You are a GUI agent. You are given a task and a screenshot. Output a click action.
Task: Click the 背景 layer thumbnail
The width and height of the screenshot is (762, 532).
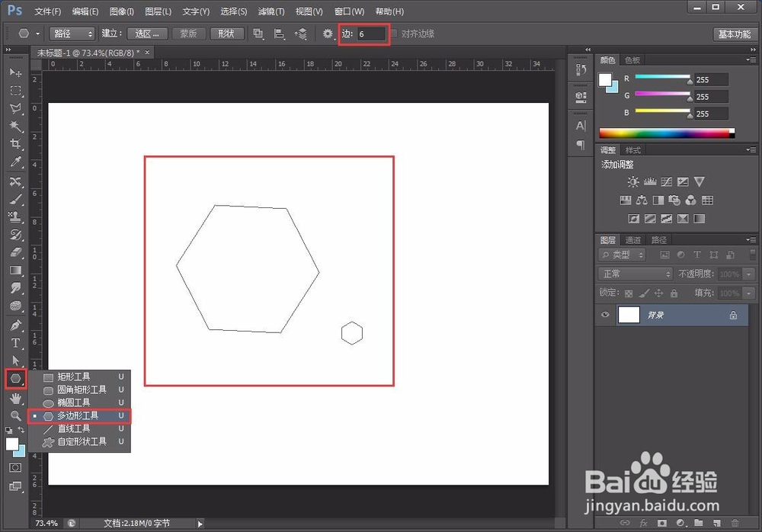click(x=629, y=315)
